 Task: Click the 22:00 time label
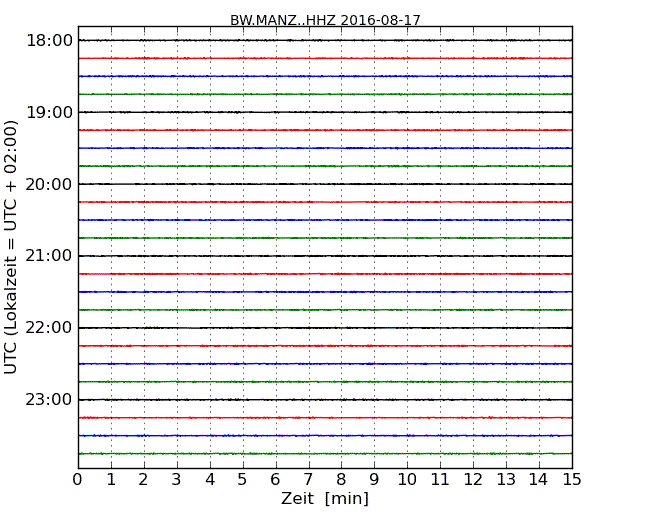[x=49, y=328]
